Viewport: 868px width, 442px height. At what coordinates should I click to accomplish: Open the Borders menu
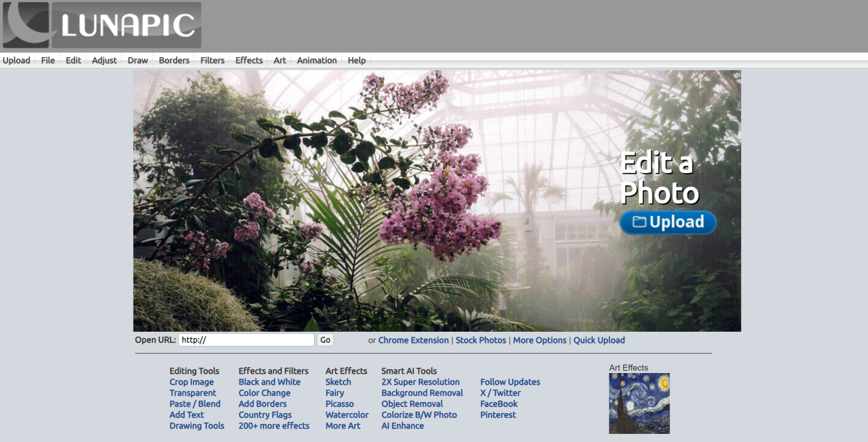coord(174,60)
